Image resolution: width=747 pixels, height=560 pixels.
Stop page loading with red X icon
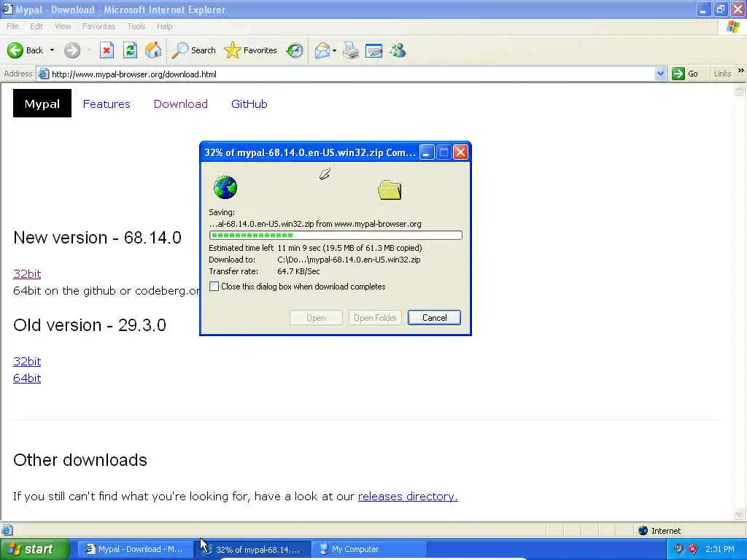pyautogui.click(x=107, y=50)
